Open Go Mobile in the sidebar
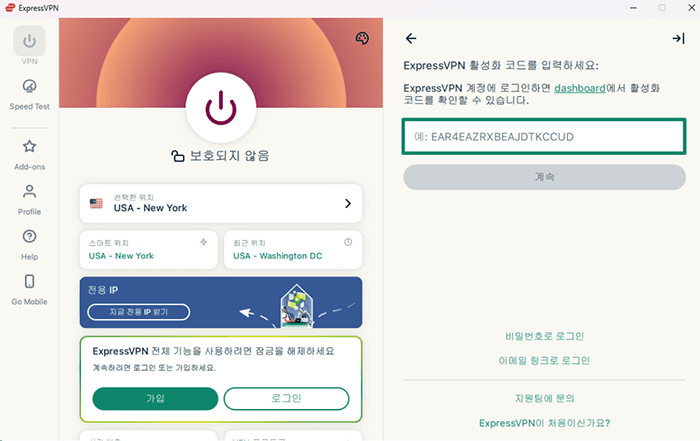The height and width of the screenshot is (441, 700). [29, 290]
